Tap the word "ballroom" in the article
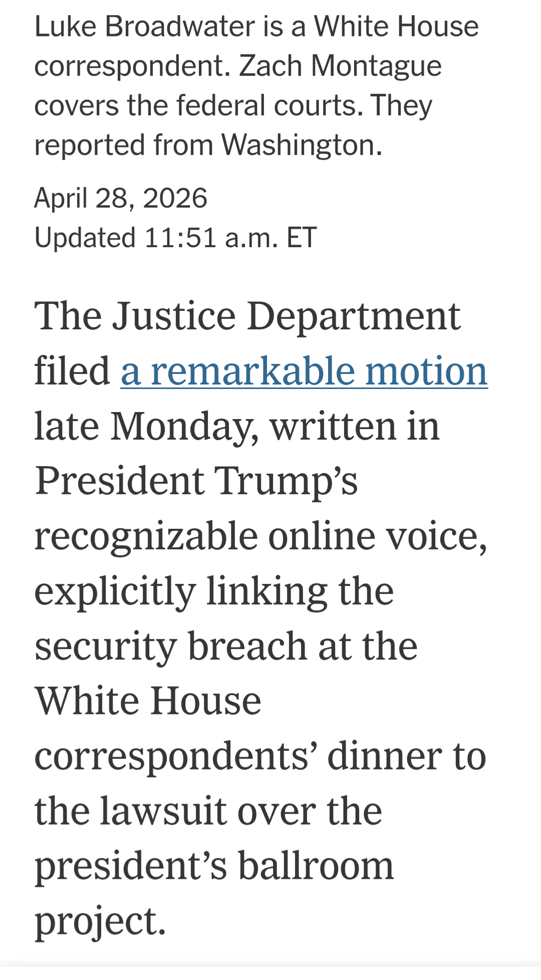 [x=316, y=866]
